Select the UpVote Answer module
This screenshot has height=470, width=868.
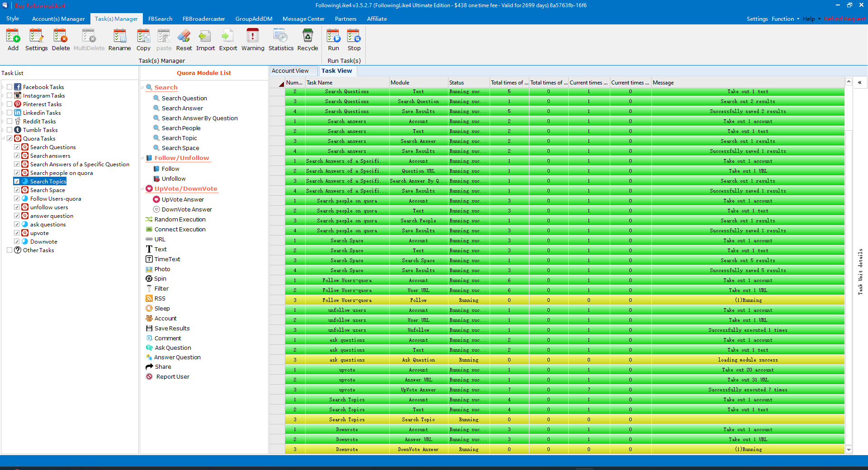point(183,199)
